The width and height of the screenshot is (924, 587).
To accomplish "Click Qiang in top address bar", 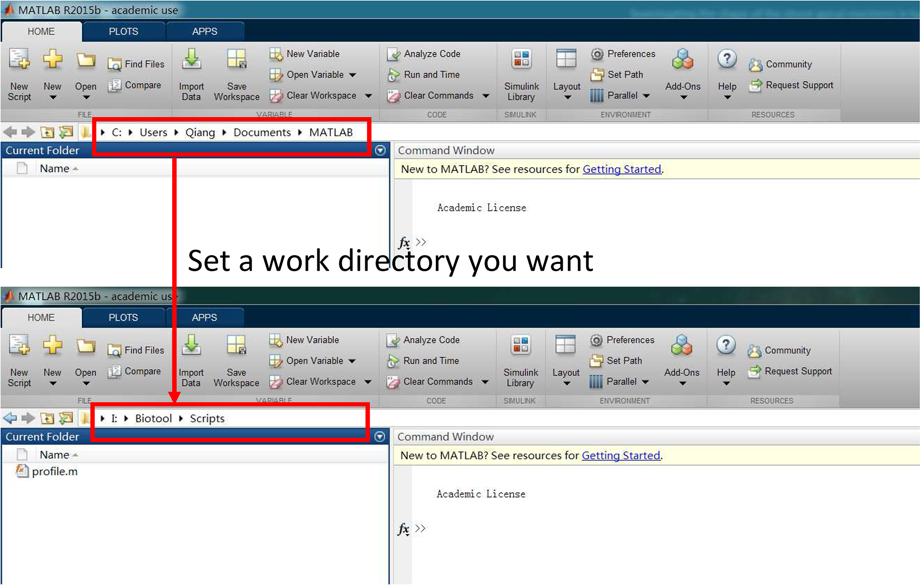I will tap(200, 132).
